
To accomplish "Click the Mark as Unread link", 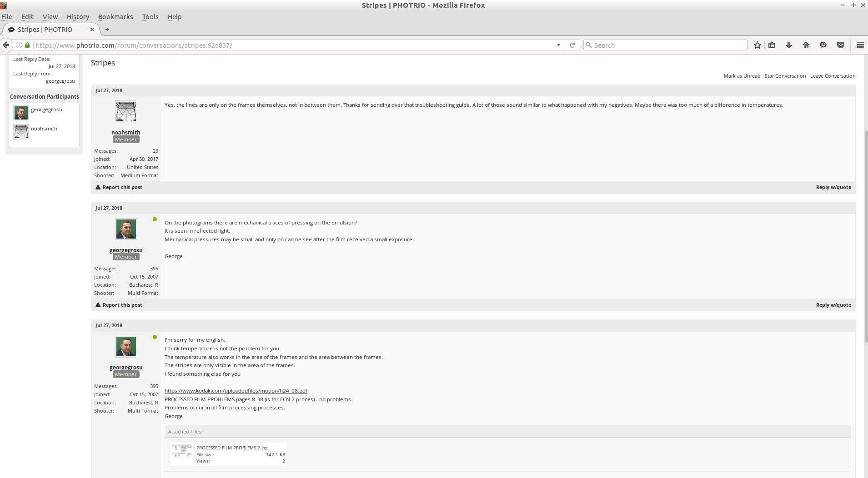I will coord(742,76).
